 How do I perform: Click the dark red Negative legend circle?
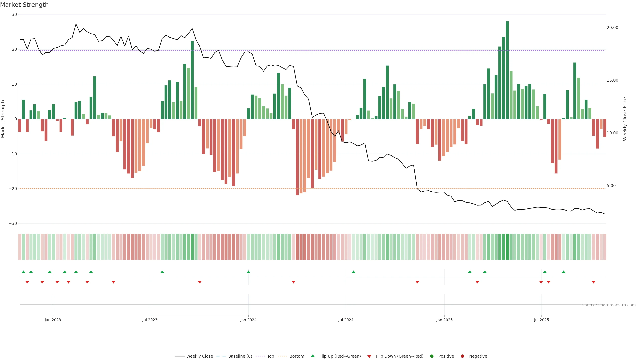462,356
